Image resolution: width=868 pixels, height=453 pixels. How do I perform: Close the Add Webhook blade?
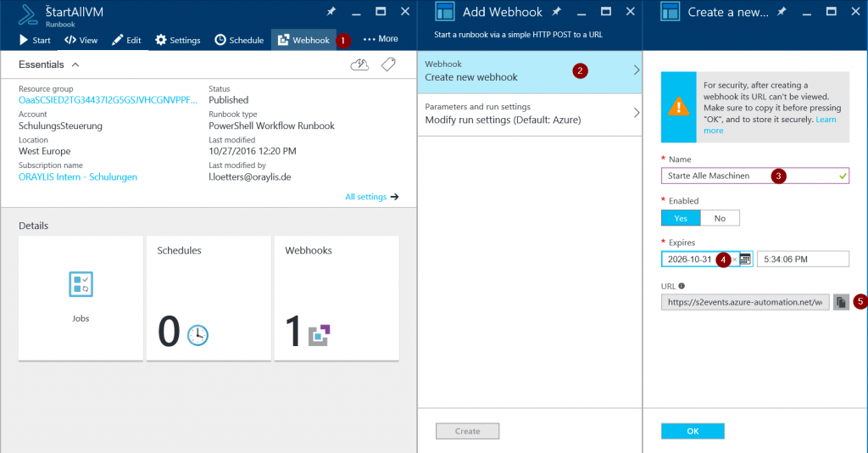coord(631,11)
